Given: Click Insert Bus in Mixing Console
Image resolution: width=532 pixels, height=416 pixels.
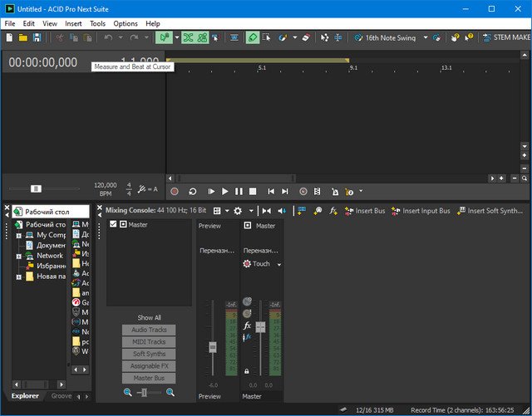Looking at the screenshot, I should [x=365, y=211].
